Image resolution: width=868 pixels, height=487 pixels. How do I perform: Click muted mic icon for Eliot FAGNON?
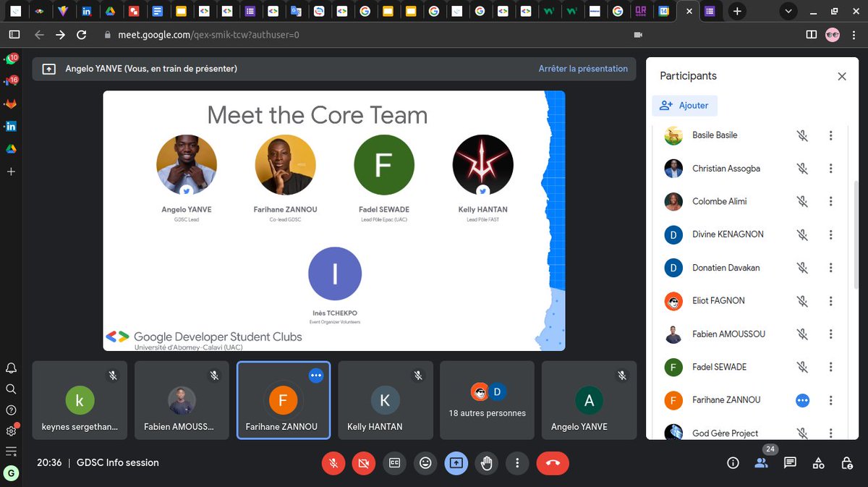[802, 301]
